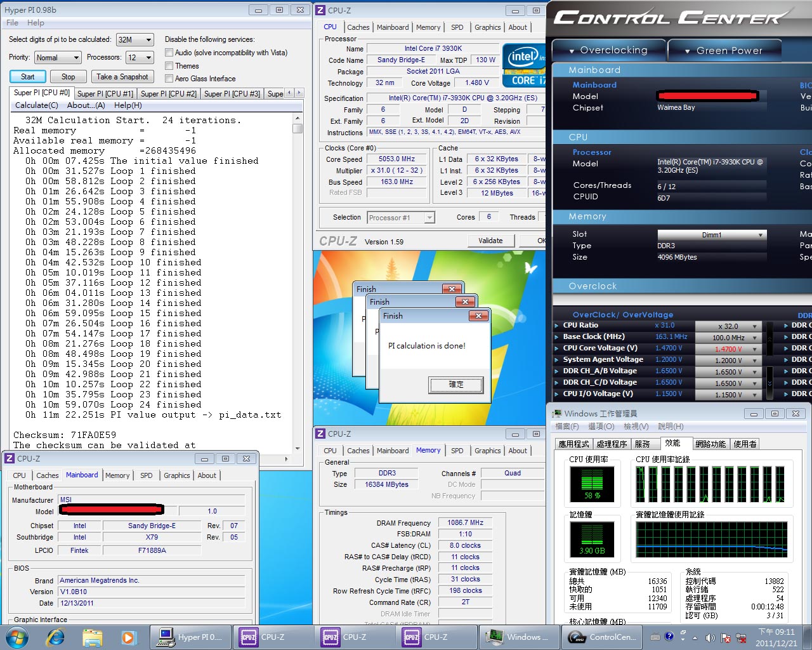Open Caches tab in Mainboard CPU-Z window
Viewport: 812px width, 650px height.
47,475
